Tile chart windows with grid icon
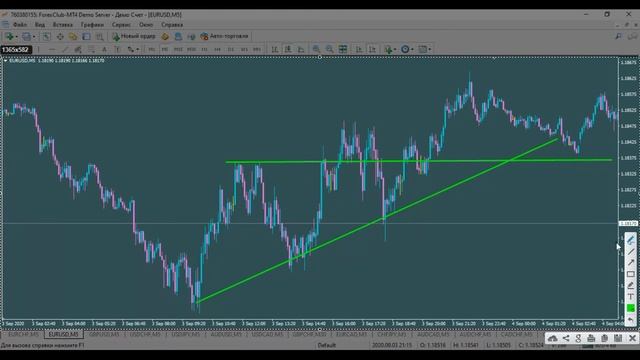 [343, 49]
